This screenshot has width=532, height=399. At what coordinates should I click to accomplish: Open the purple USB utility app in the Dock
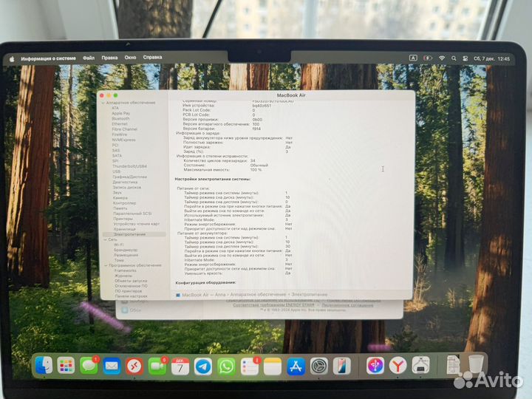point(375,366)
